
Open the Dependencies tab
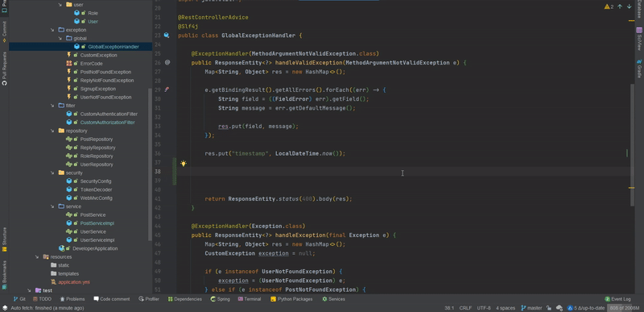click(185, 299)
